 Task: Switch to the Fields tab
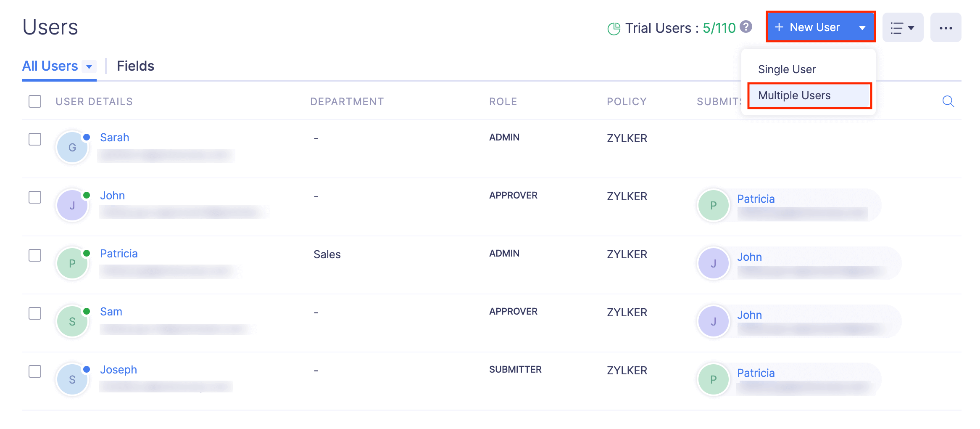coord(135,66)
